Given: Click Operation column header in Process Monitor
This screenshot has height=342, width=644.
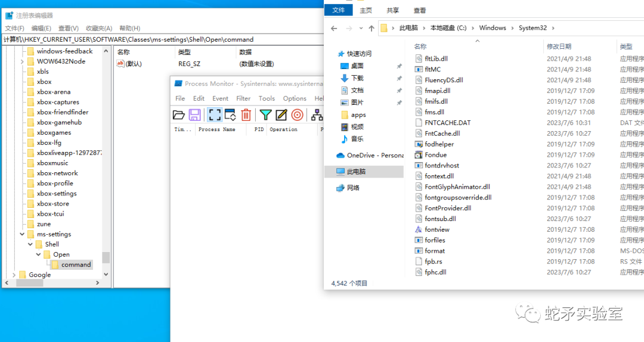Looking at the screenshot, I should click(283, 129).
